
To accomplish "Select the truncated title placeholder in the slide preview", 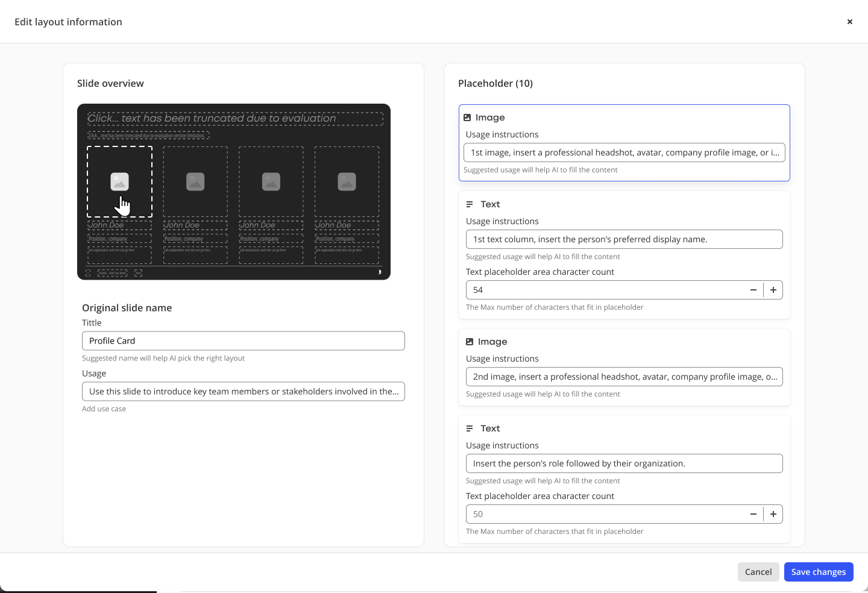I will 235,119.
